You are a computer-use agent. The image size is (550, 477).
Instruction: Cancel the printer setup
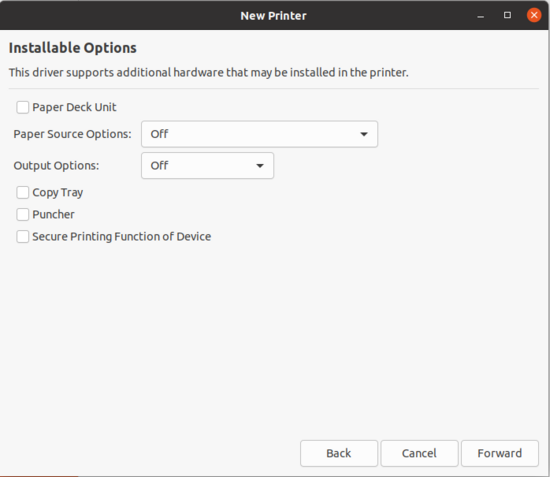419,453
